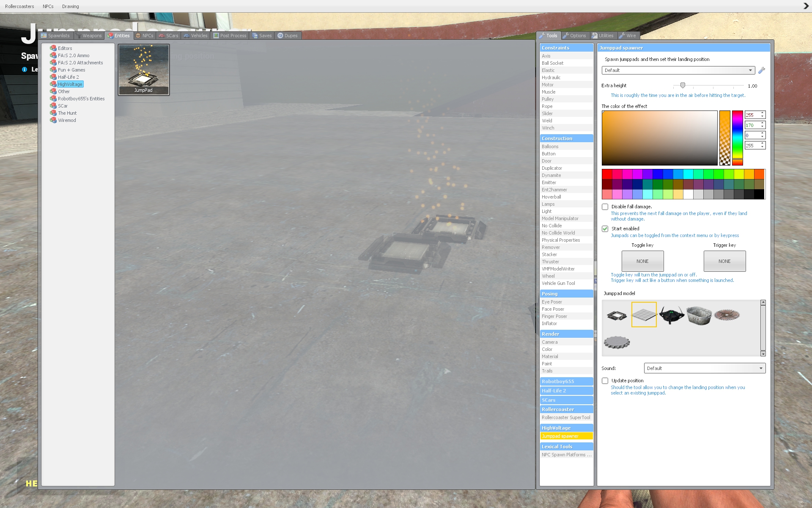Choose the manhack-style jumppad model icon
The height and width of the screenshot is (508, 812).
click(671, 315)
